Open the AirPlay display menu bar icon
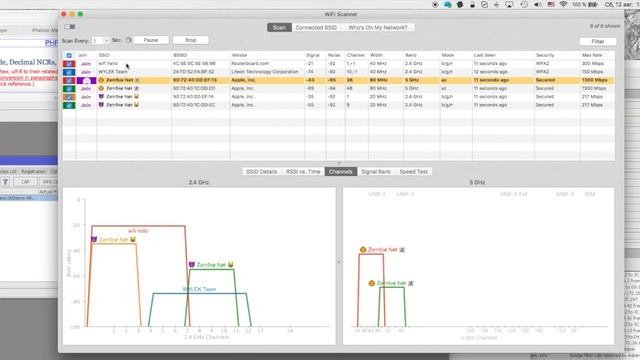Viewport: 640px width, 360px height. coord(509,4)
